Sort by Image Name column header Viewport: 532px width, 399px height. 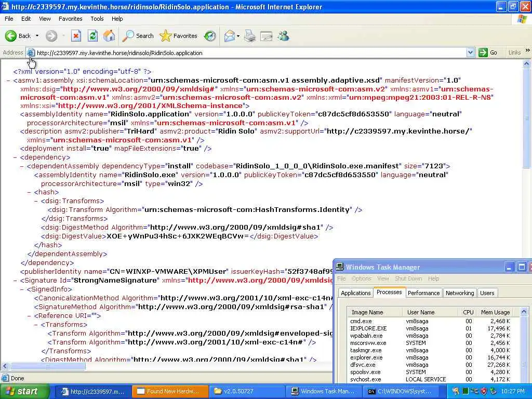(x=375, y=312)
